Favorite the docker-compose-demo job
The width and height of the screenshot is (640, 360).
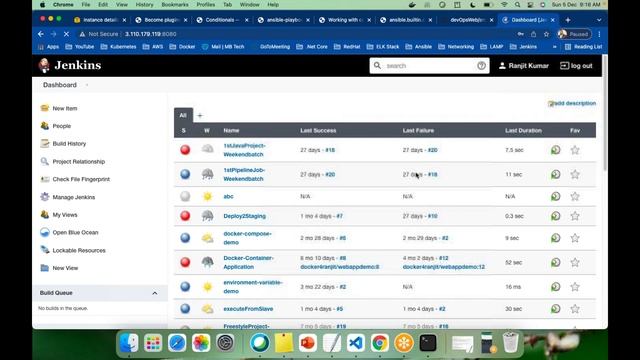click(x=575, y=238)
